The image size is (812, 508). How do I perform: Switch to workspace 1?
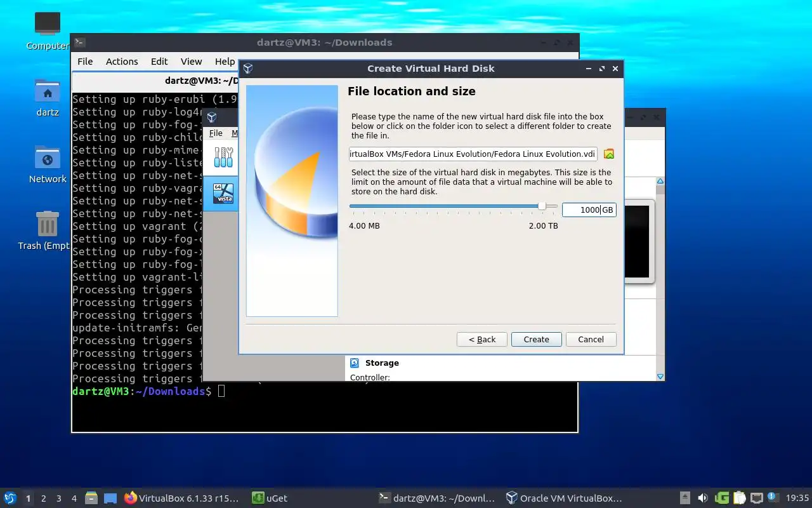coord(28,498)
